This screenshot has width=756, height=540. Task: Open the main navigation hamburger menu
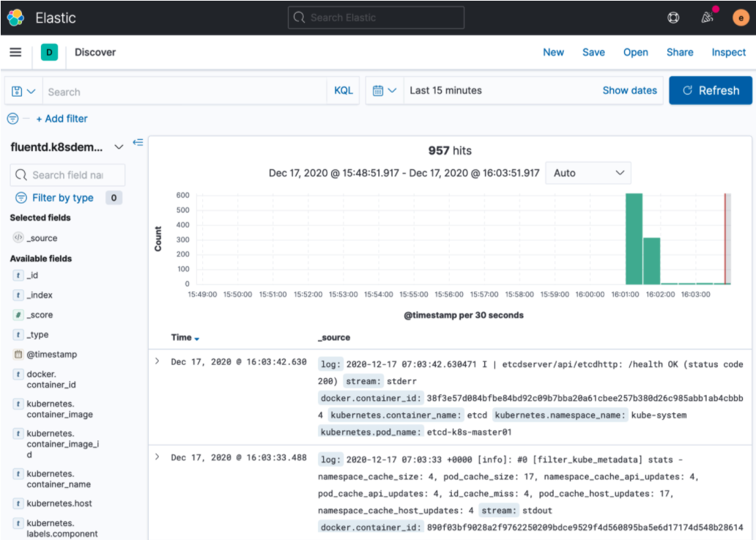(x=15, y=52)
